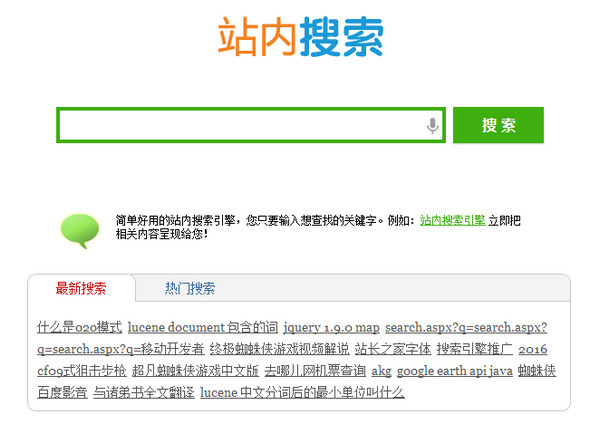Screen dimensions: 600x444
Task: Click the google earth api java link
Action: point(454,371)
